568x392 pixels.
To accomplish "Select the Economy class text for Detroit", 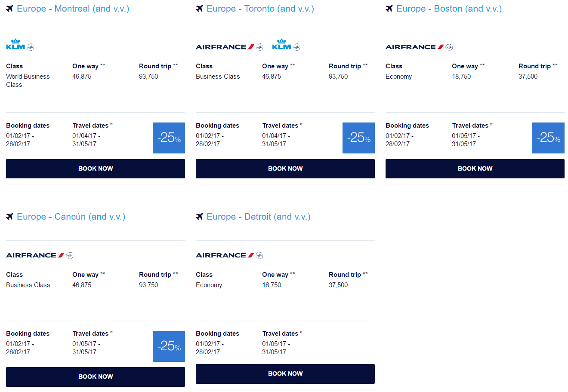I will click(x=209, y=285).
